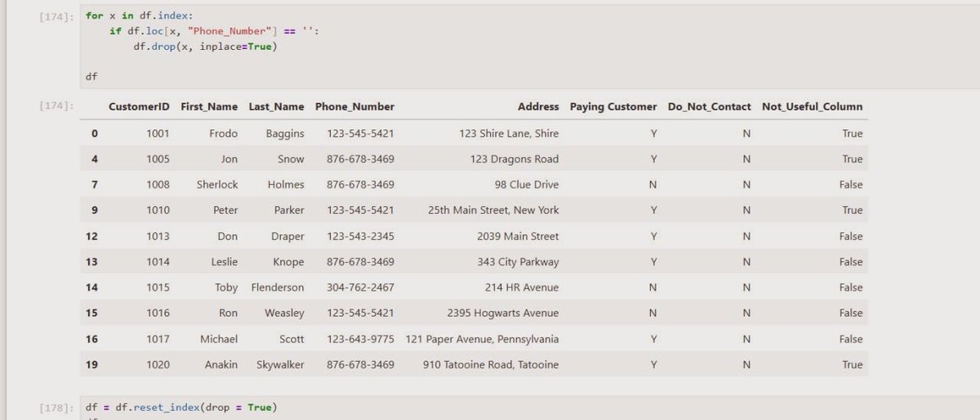
Task: Click inside code cell 174 input
Action: [x=529, y=46]
